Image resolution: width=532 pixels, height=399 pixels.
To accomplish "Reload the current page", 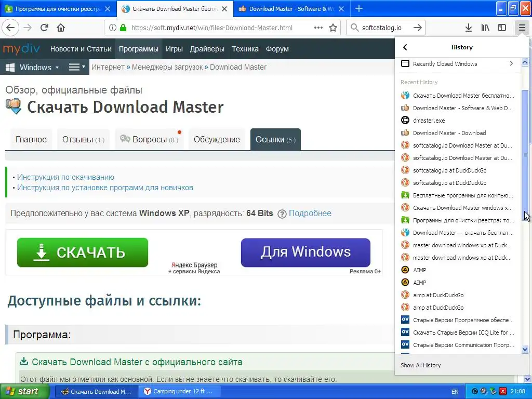I will tap(44, 28).
